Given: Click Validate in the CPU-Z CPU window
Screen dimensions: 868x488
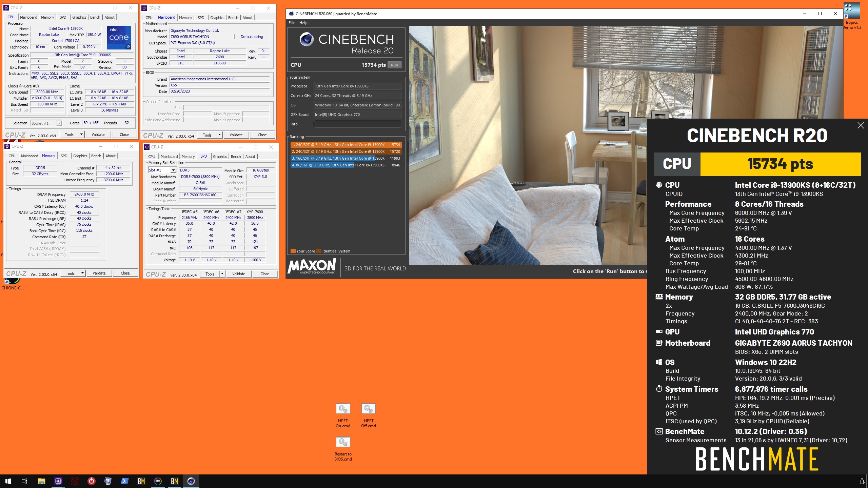Looking at the screenshot, I should pyautogui.click(x=98, y=135).
